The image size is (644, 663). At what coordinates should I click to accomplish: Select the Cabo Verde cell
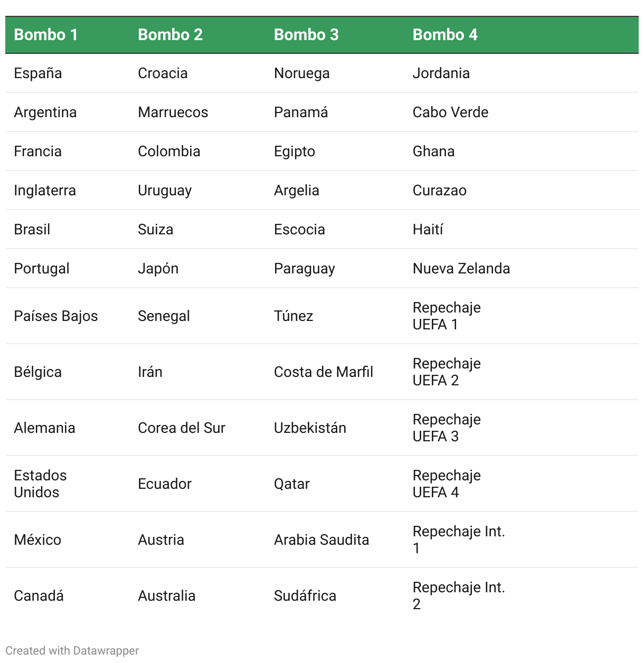[x=450, y=112]
